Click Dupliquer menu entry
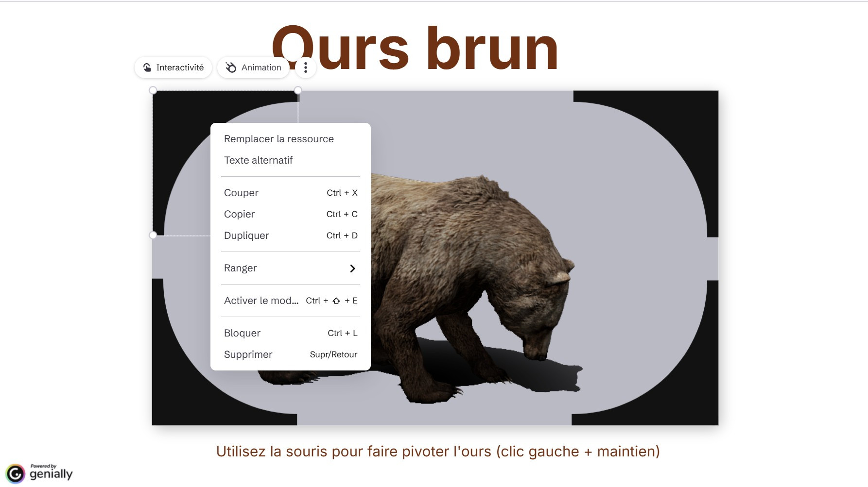 tap(290, 235)
